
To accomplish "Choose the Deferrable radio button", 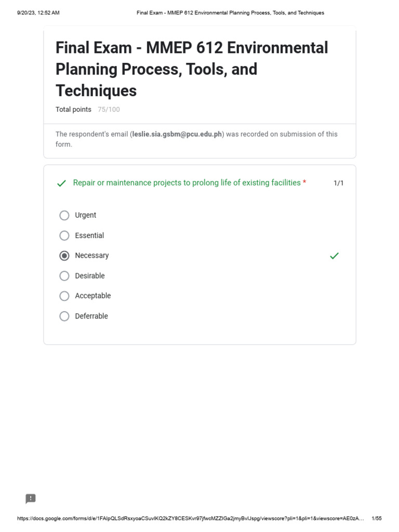I will click(64, 316).
